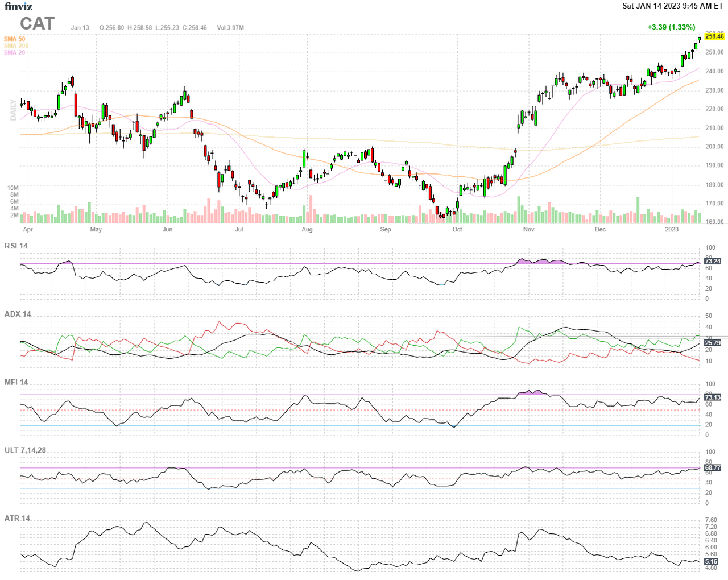The height and width of the screenshot is (580, 728).
Task: Click the 6.40 ATR axis label
Action: point(711,541)
